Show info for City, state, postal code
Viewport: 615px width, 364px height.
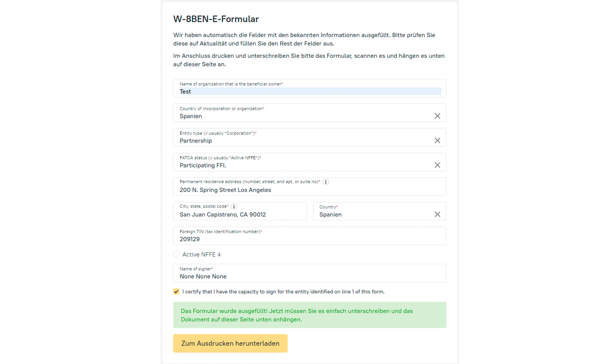[234, 207]
